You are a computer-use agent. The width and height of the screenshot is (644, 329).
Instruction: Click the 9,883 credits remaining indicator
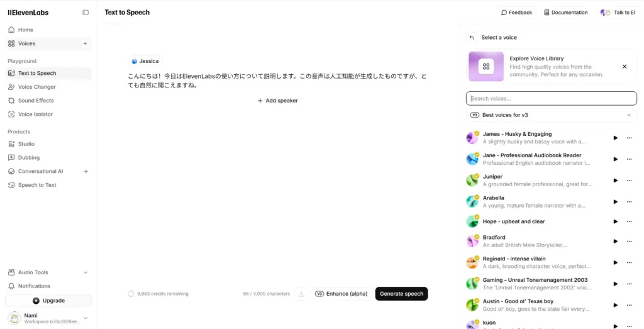(x=158, y=294)
